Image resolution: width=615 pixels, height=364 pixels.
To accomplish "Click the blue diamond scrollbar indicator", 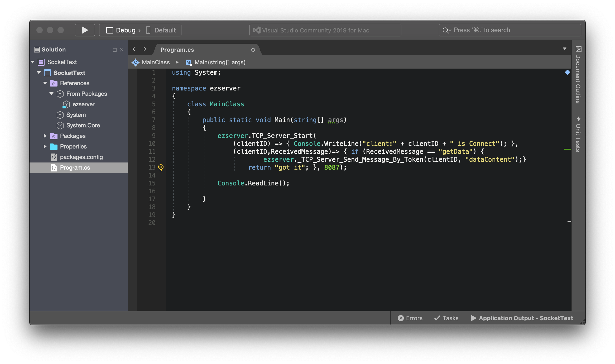I will (568, 72).
